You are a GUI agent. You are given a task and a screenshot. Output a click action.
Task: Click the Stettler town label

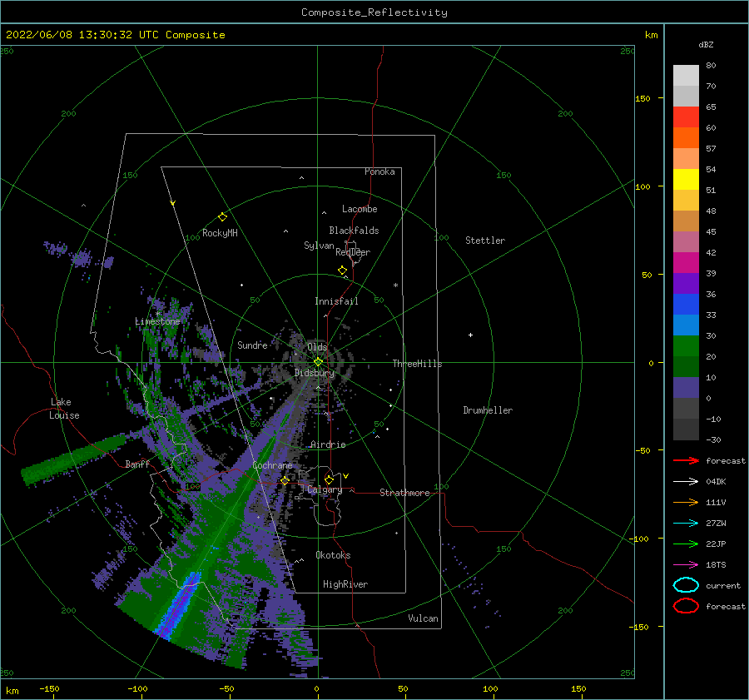(485, 241)
